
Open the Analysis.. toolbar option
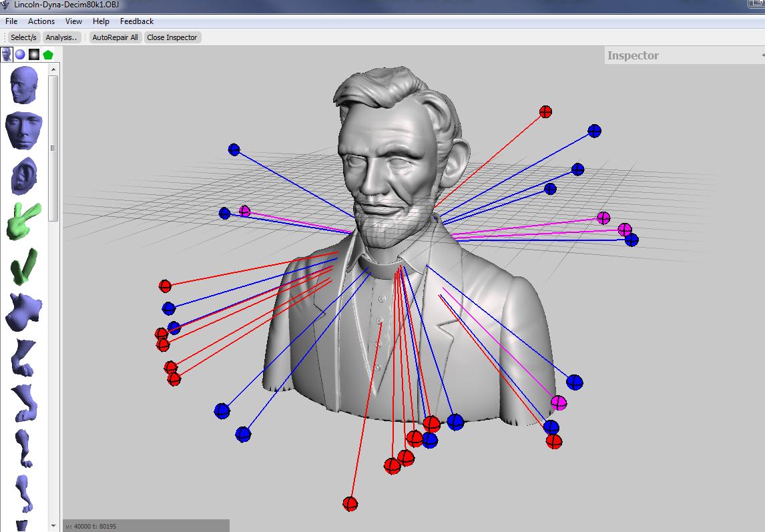pyautogui.click(x=61, y=37)
